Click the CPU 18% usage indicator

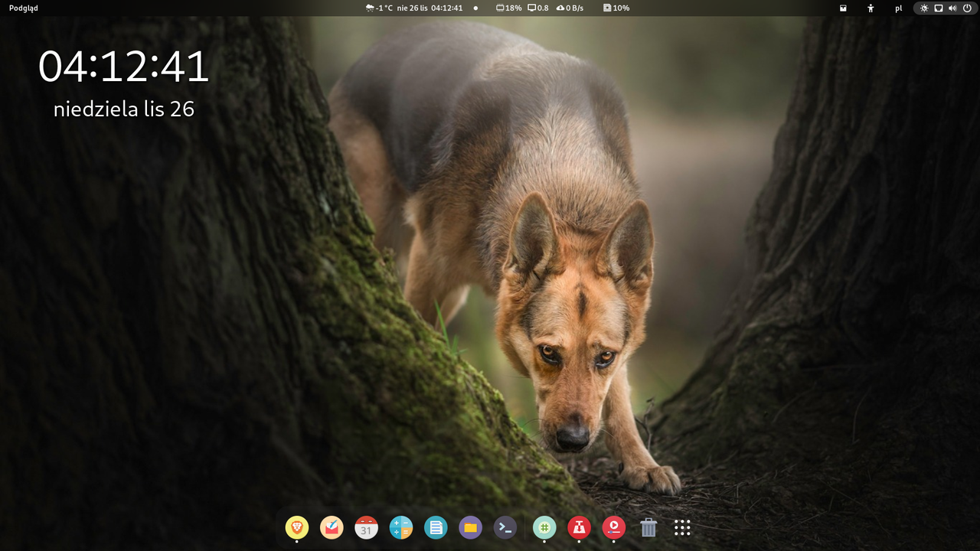coord(508,8)
